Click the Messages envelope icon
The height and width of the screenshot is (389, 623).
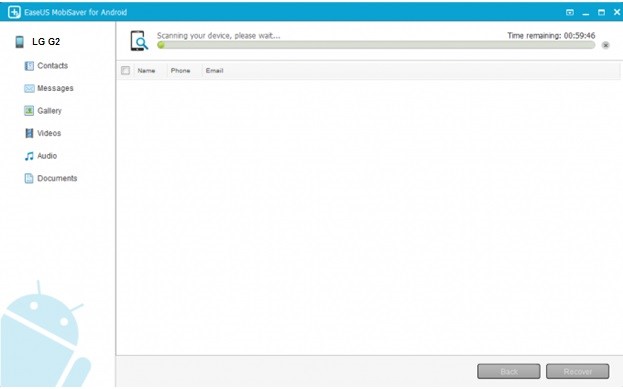pyautogui.click(x=29, y=88)
